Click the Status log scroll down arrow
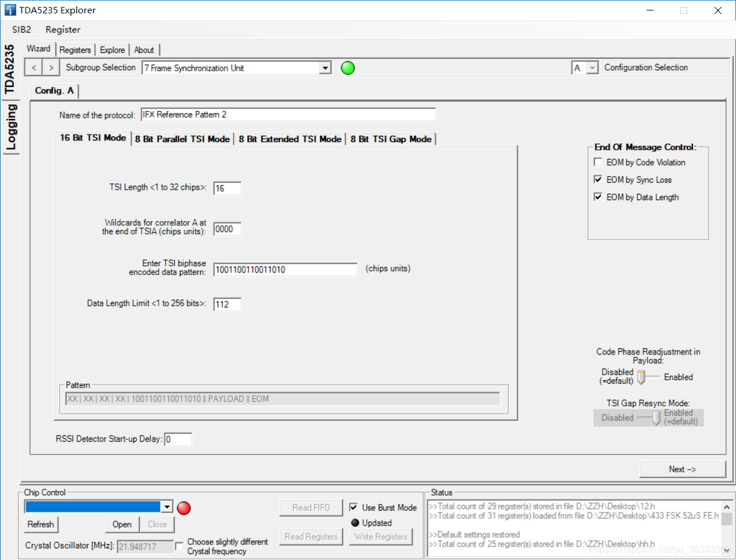 tap(726, 550)
